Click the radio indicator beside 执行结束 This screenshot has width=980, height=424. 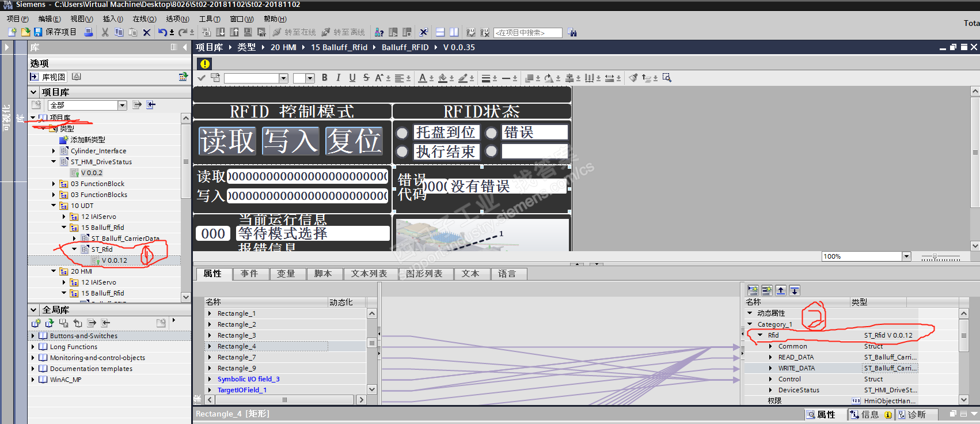coord(402,152)
